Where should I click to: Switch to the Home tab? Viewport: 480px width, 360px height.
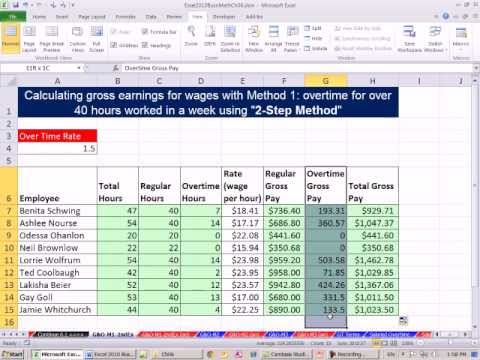pos(39,16)
